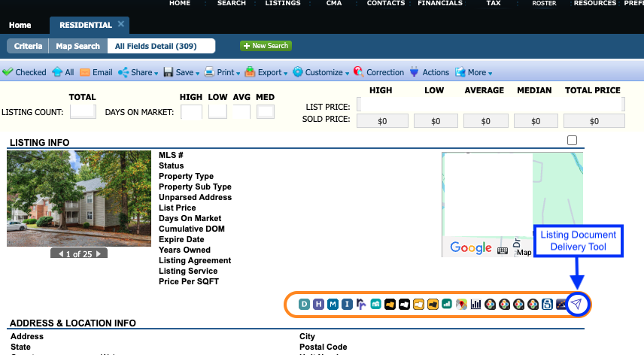The height and width of the screenshot is (355, 644).
Task: Click the Map label on map
Action: pos(524,253)
